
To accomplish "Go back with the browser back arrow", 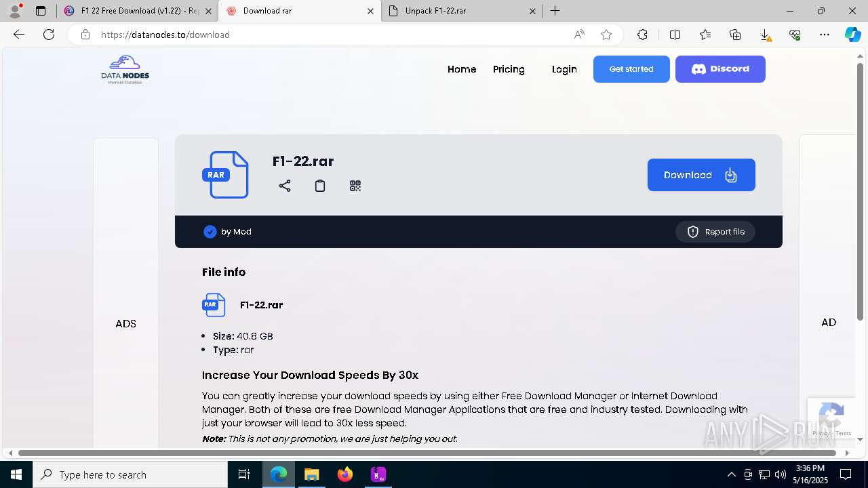I will pos(19,35).
